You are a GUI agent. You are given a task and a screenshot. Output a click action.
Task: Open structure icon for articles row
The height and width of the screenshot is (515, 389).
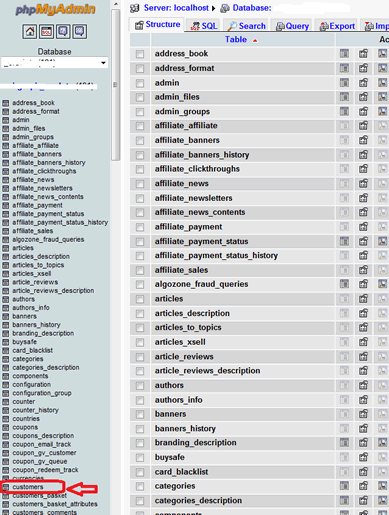[x=363, y=299]
